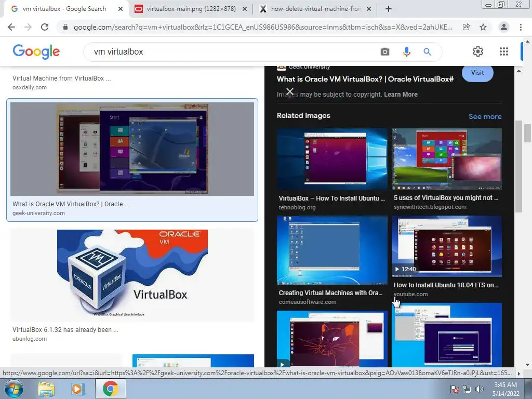Viewport: 532px width, 399px height.
Task: Open File Explorer from taskbar
Action: (46, 389)
